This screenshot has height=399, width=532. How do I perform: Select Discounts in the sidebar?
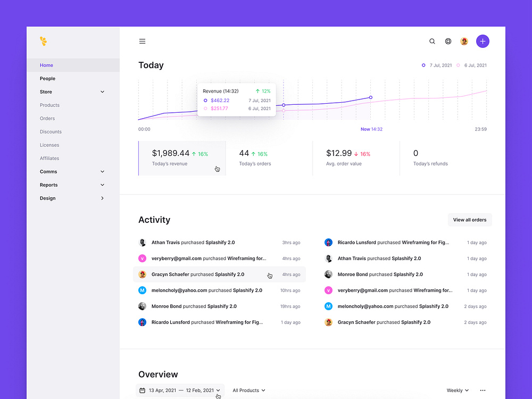click(51, 131)
